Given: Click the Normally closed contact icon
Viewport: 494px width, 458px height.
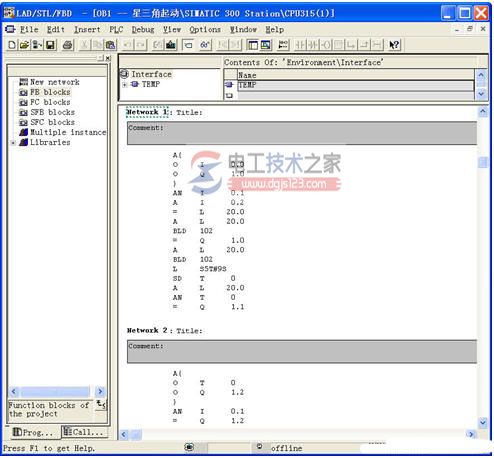Looking at the screenshot, I should point(313,45).
